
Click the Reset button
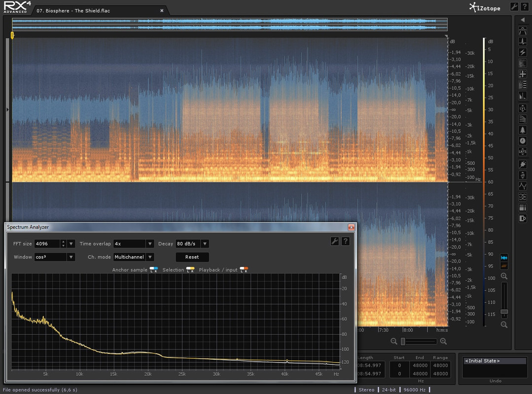click(x=192, y=257)
